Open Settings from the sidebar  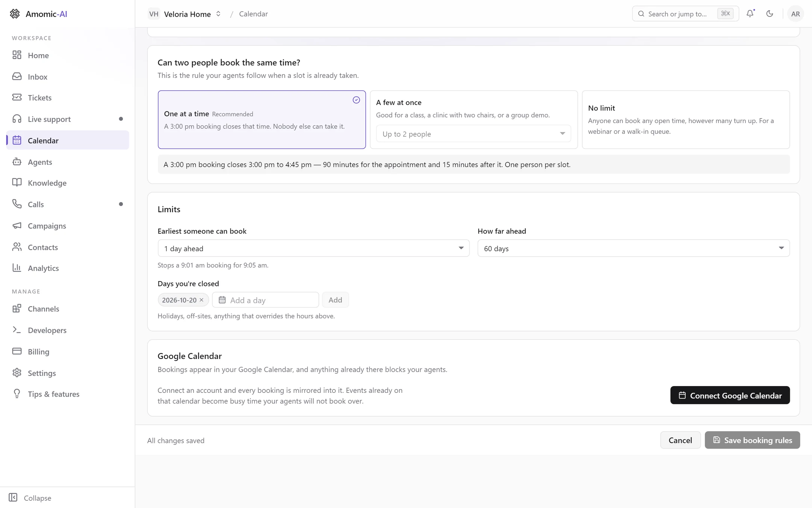[68, 373]
